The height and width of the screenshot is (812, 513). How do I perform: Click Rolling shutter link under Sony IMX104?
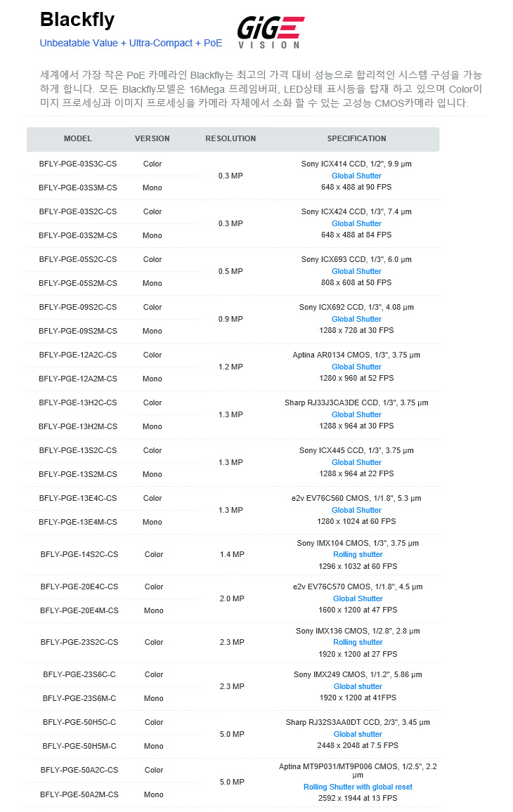pyautogui.click(x=358, y=554)
